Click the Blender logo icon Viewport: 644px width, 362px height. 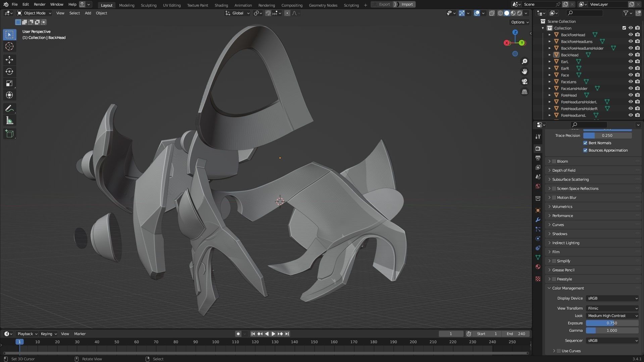[5, 4]
